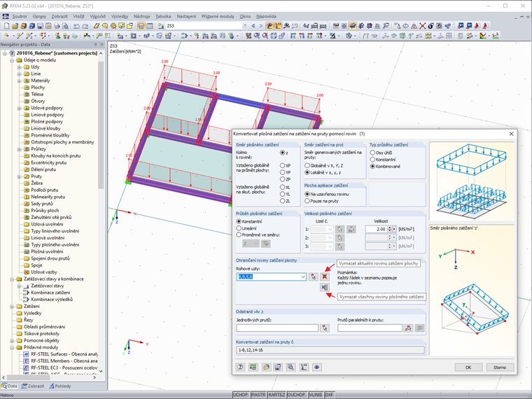Screen dimensions: 532x399
Task: Pick corner nodes graphically icon
Action: pos(313,277)
